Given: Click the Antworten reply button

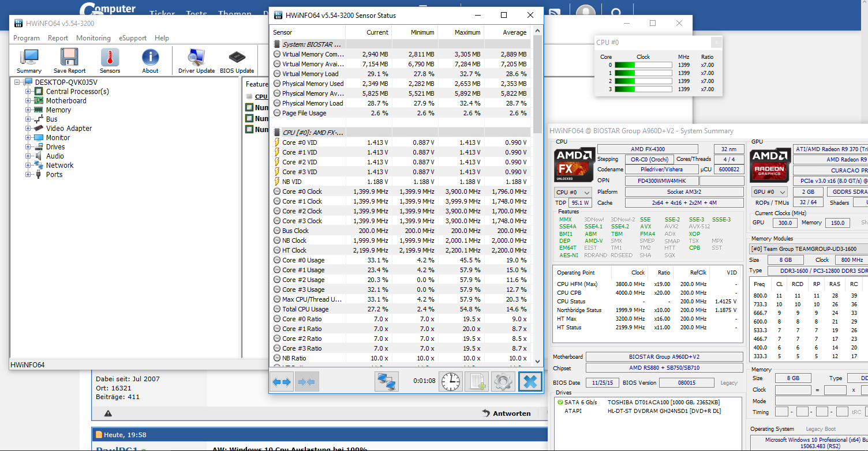Looking at the screenshot, I should (506, 414).
